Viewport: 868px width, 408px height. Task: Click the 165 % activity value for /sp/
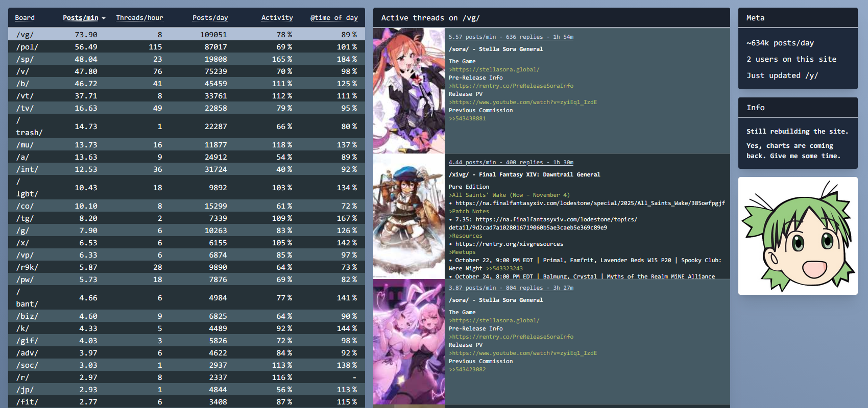point(282,59)
